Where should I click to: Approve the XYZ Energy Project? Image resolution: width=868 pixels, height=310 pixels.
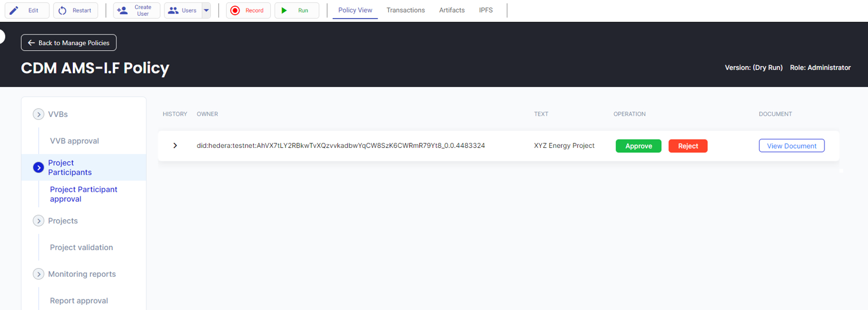pos(638,146)
